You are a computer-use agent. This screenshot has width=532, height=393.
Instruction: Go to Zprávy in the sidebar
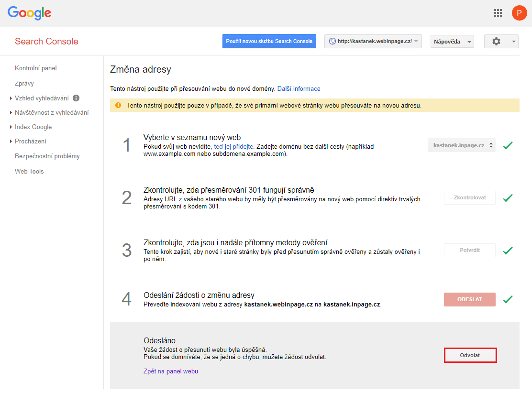click(24, 83)
